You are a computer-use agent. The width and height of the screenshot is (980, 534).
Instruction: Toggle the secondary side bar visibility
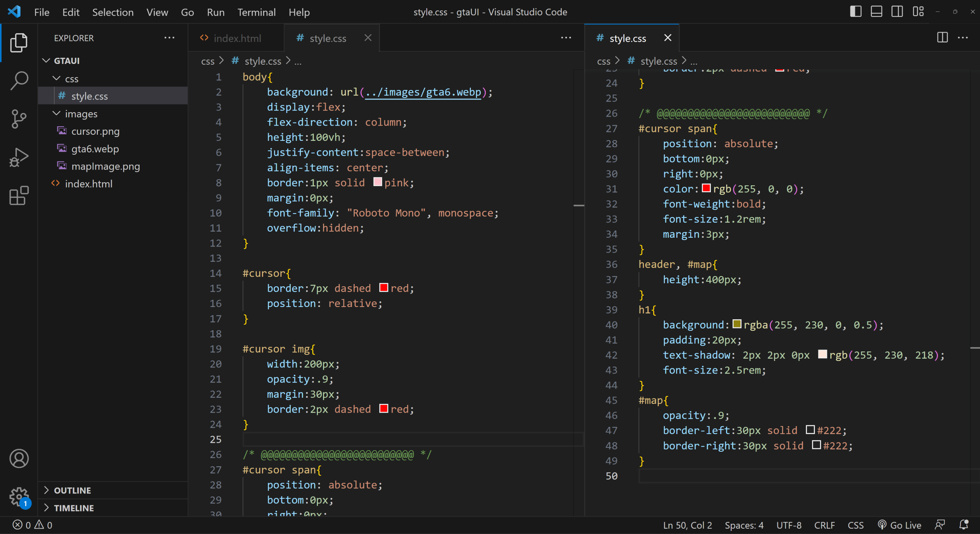[x=897, y=11]
